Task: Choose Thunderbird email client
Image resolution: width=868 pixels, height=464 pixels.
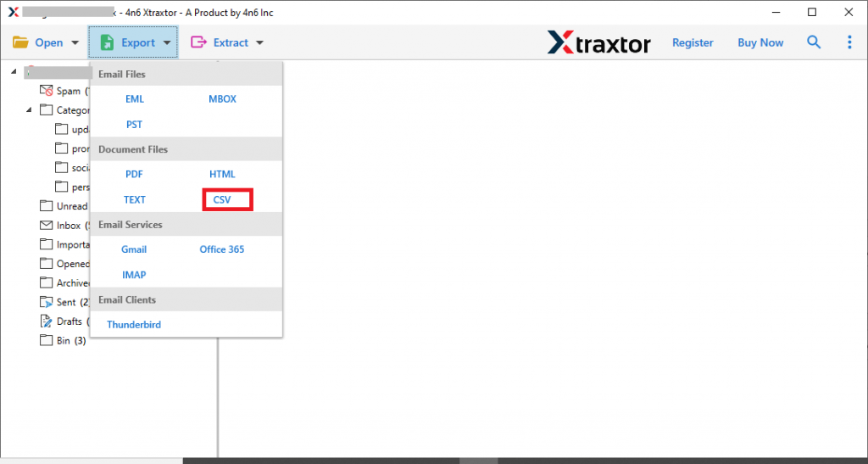Action: [x=134, y=325]
